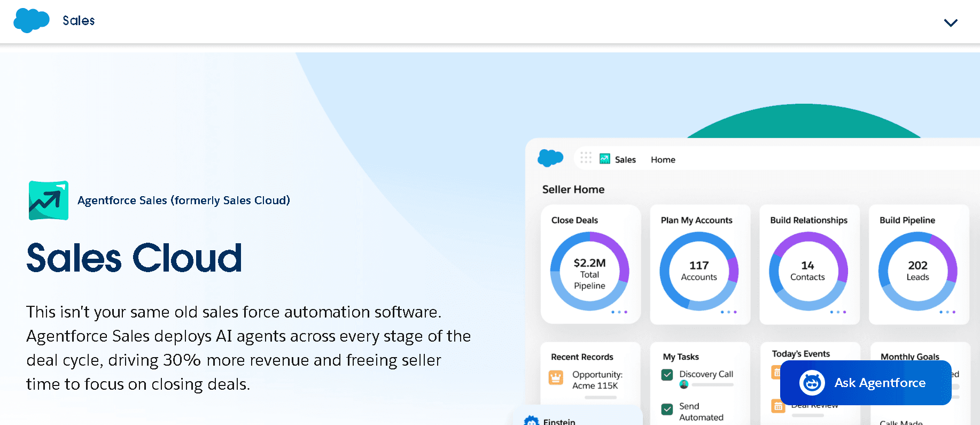Click the Seller Home heading
Screen dimensions: 980x425
pyautogui.click(x=573, y=189)
